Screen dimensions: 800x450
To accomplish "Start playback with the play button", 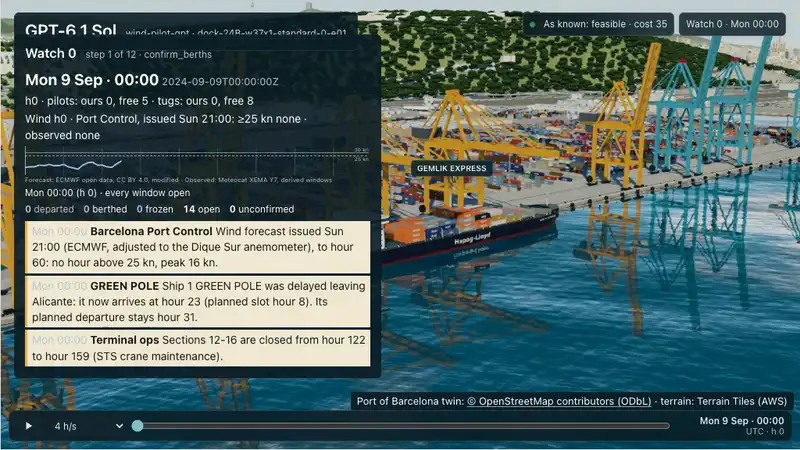I will [29, 426].
